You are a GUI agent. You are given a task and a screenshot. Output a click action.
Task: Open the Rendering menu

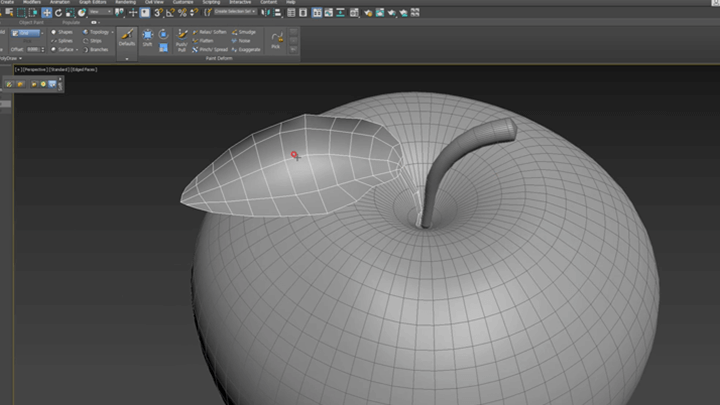(x=125, y=2)
